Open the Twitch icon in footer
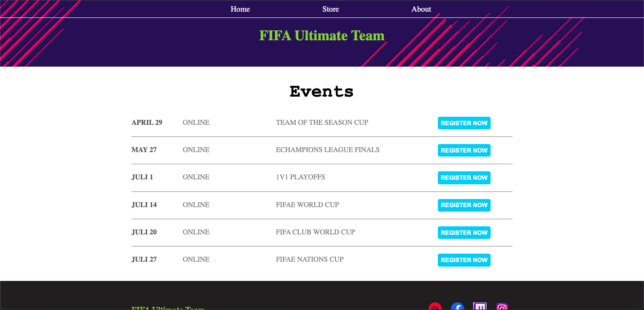644x310 pixels. tap(480, 307)
